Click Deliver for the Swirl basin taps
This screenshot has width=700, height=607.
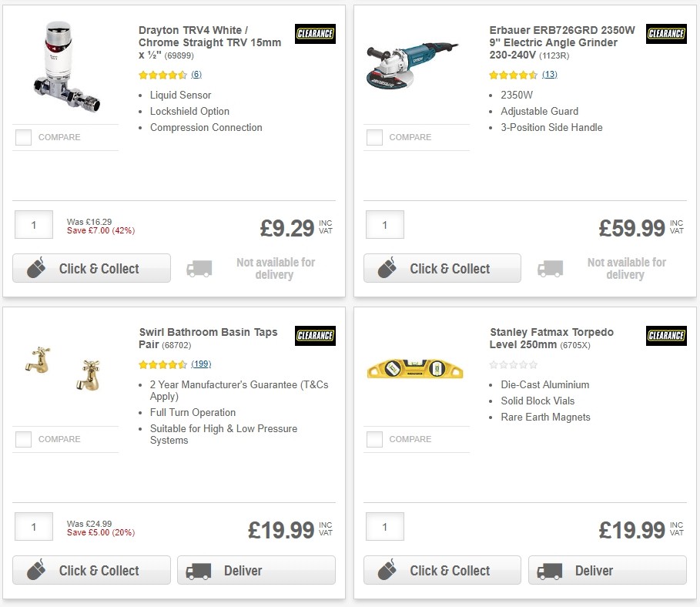click(256, 570)
